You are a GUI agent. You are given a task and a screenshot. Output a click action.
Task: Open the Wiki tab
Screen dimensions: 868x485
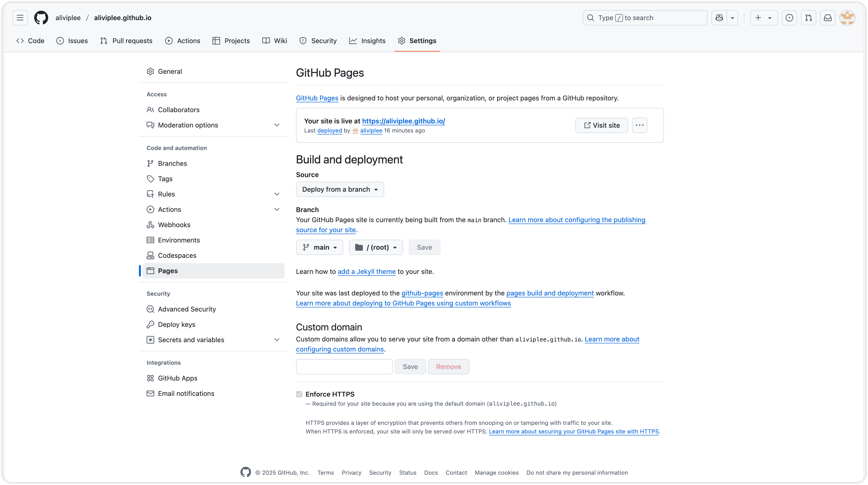click(275, 40)
